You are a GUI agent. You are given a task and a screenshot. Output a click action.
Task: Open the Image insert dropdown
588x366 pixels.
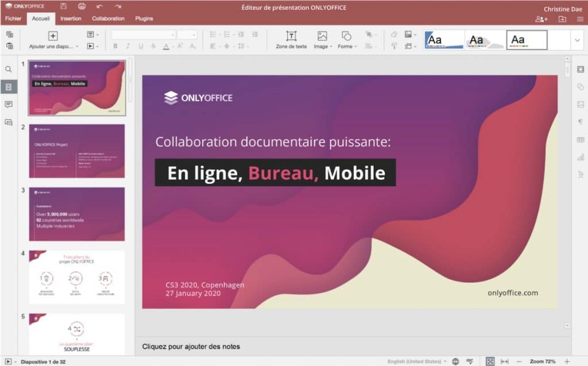pos(323,40)
